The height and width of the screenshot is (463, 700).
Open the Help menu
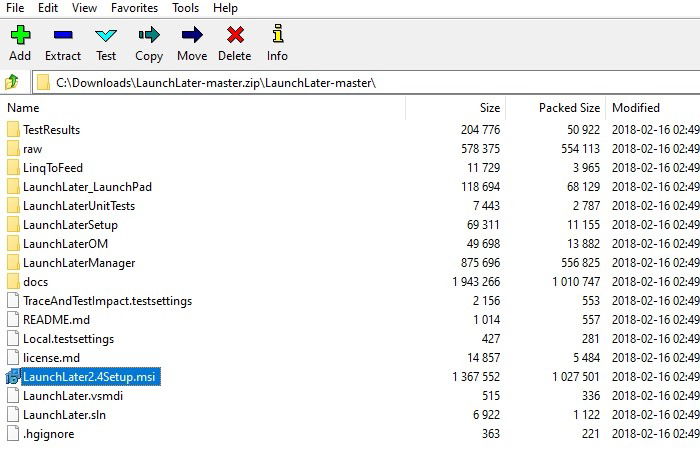225,8
